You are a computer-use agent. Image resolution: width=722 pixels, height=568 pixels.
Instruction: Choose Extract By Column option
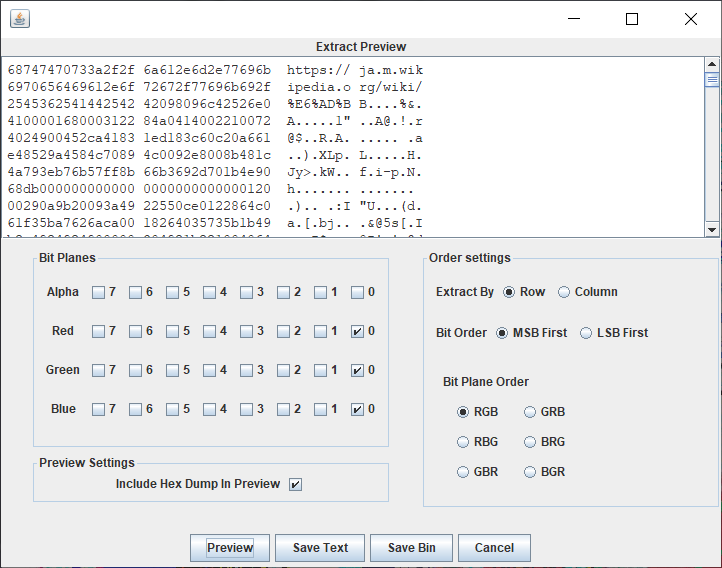click(x=564, y=292)
